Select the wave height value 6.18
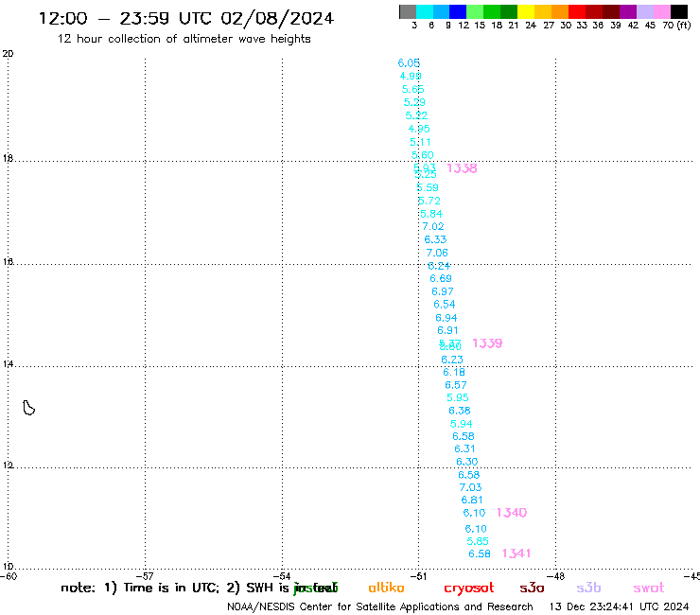 454,372
